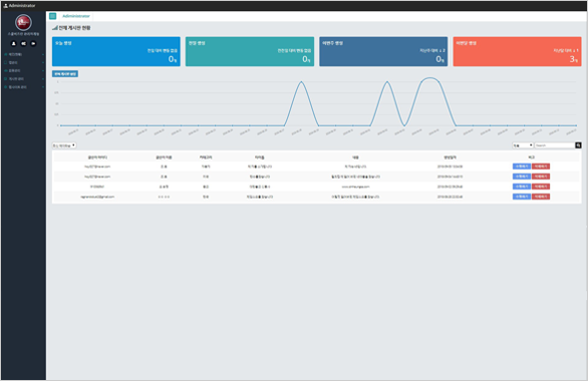Click the round red profile avatar
The image size is (588, 381).
click(x=23, y=22)
